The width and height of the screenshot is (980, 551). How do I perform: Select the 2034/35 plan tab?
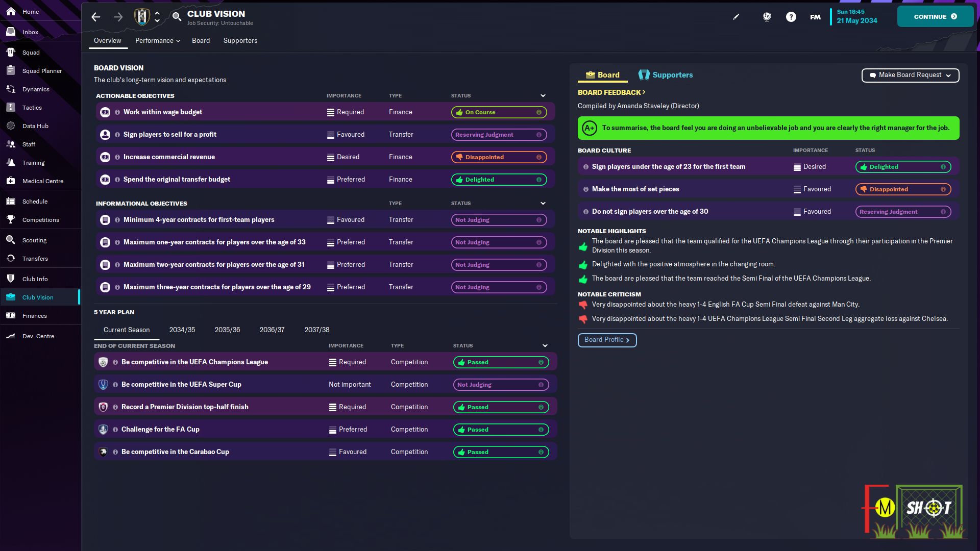(182, 330)
